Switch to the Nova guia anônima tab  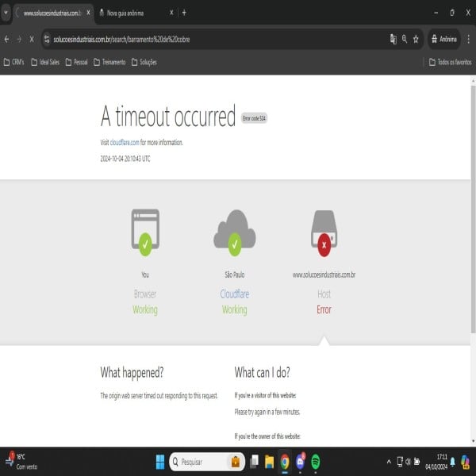click(x=125, y=13)
